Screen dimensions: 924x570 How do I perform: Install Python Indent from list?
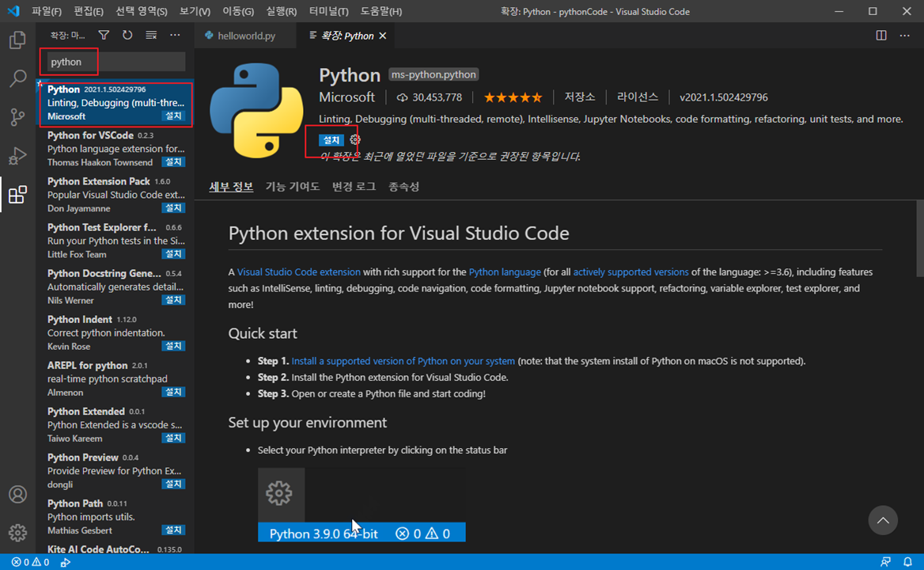[173, 345]
